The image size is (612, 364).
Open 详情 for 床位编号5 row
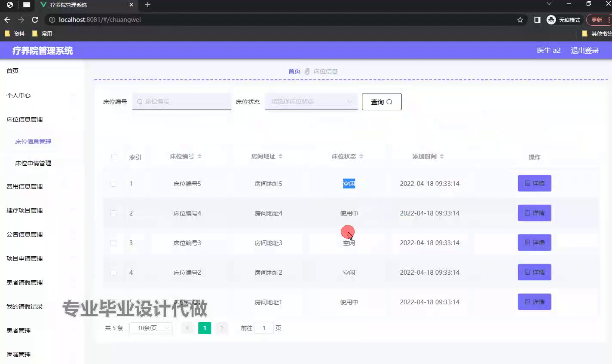(534, 183)
